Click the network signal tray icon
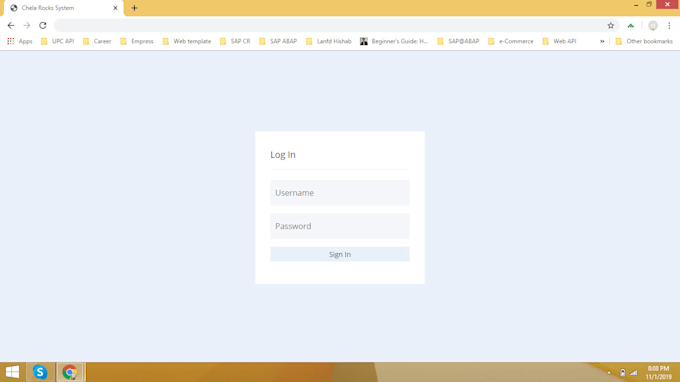The height and width of the screenshot is (382, 680). (x=634, y=372)
